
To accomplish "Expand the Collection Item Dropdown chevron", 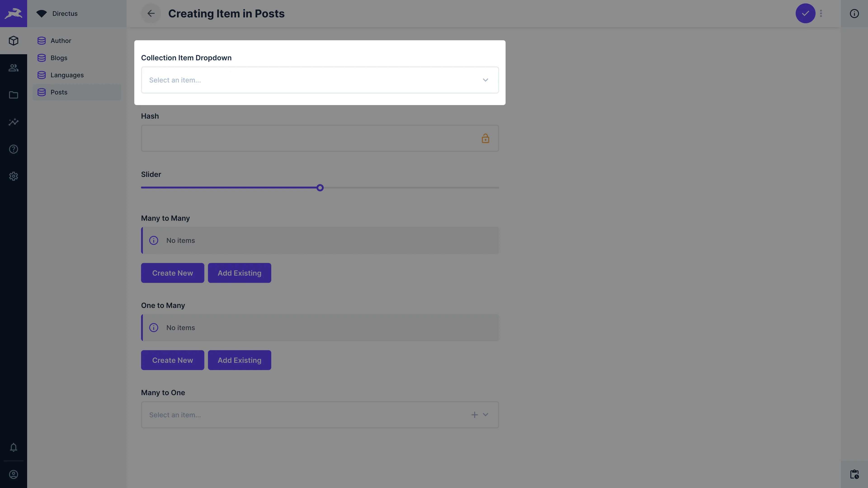I will coord(485,80).
